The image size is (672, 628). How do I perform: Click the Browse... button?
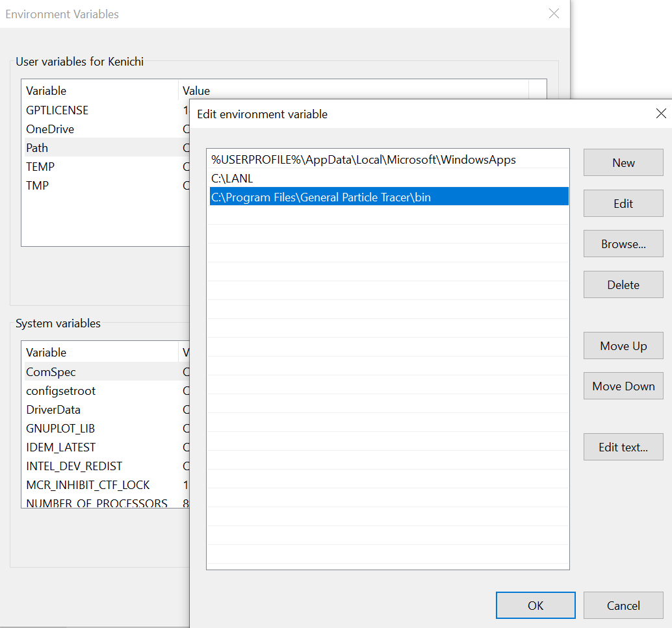tap(623, 244)
